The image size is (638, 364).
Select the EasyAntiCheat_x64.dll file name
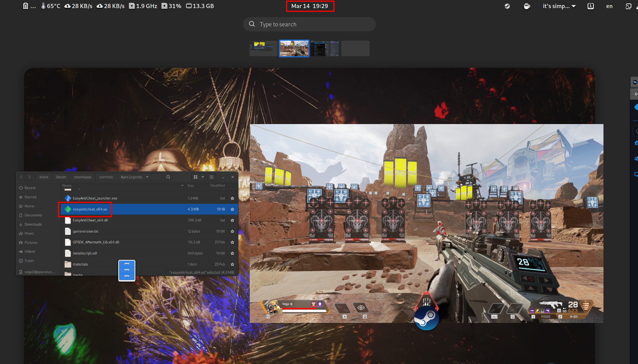coord(90,220)
